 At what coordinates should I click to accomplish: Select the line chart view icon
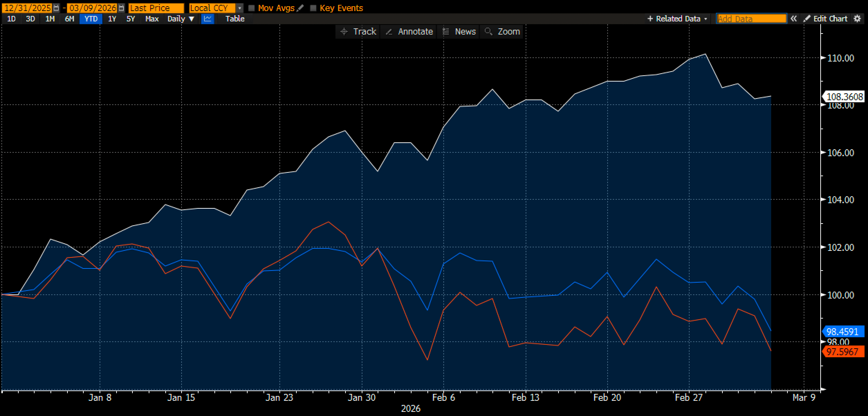207,19
